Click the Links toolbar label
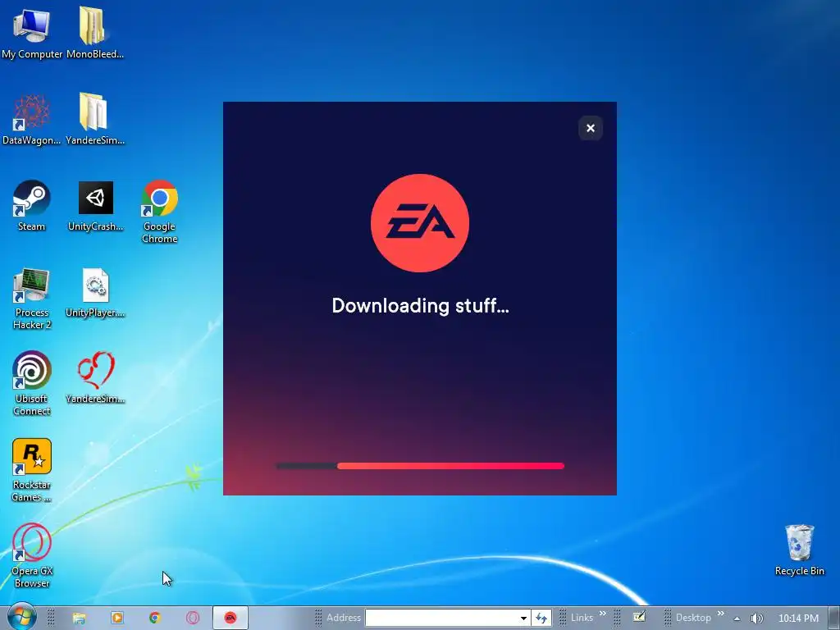Viewport: 840px width, 630px height. [x=582, y=618]
